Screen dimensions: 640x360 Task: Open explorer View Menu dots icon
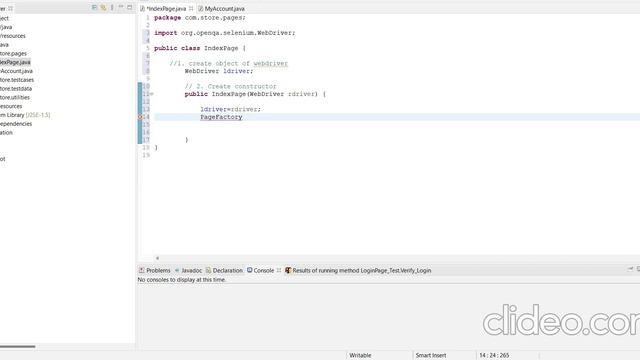coord(112,7)
